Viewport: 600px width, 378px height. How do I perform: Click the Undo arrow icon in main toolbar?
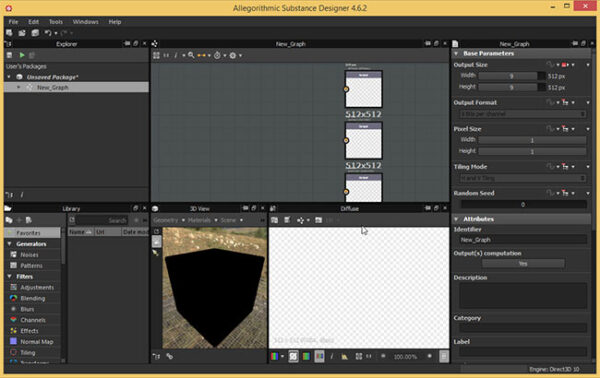[48, 33]
